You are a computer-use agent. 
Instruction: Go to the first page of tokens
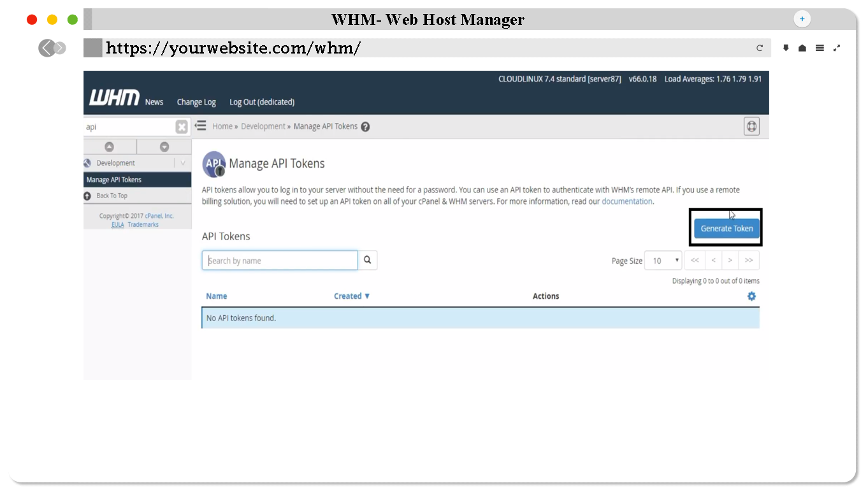(x=695, y=260)
